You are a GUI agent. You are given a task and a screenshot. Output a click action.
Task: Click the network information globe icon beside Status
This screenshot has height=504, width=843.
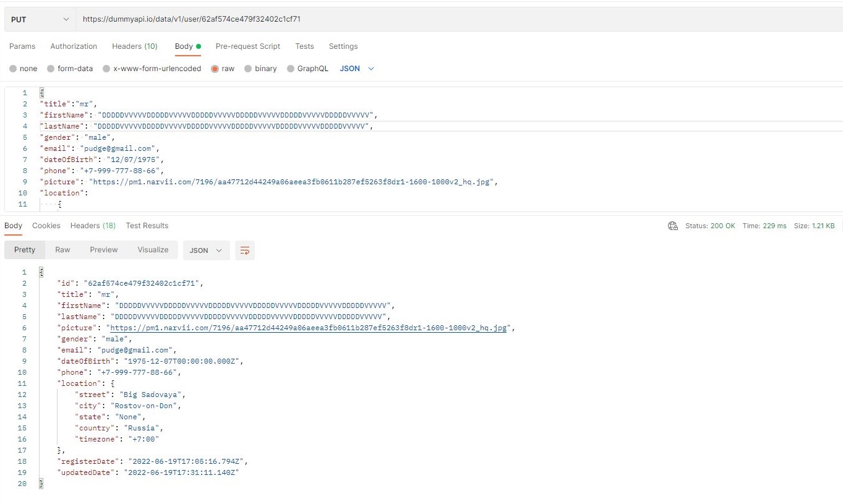tap(673, 226)
